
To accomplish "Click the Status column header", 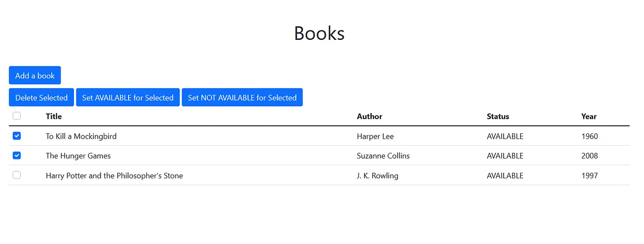I will (x=498, y=116).
